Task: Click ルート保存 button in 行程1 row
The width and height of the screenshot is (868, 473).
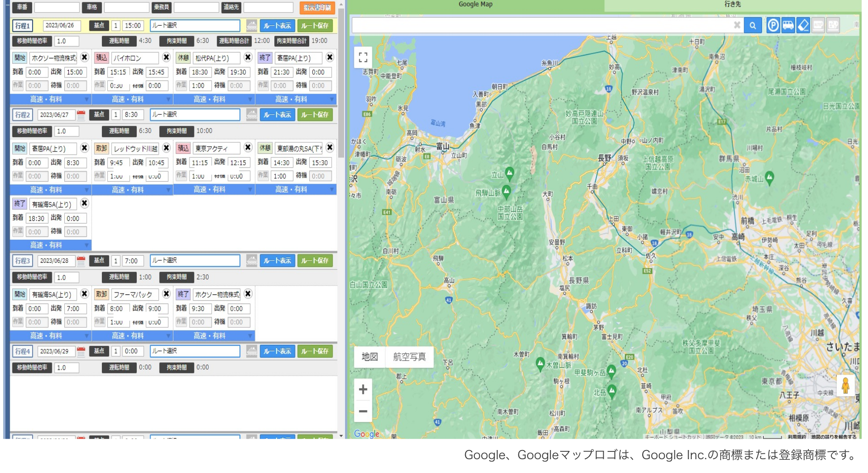Action: click(x=315, y=25)
